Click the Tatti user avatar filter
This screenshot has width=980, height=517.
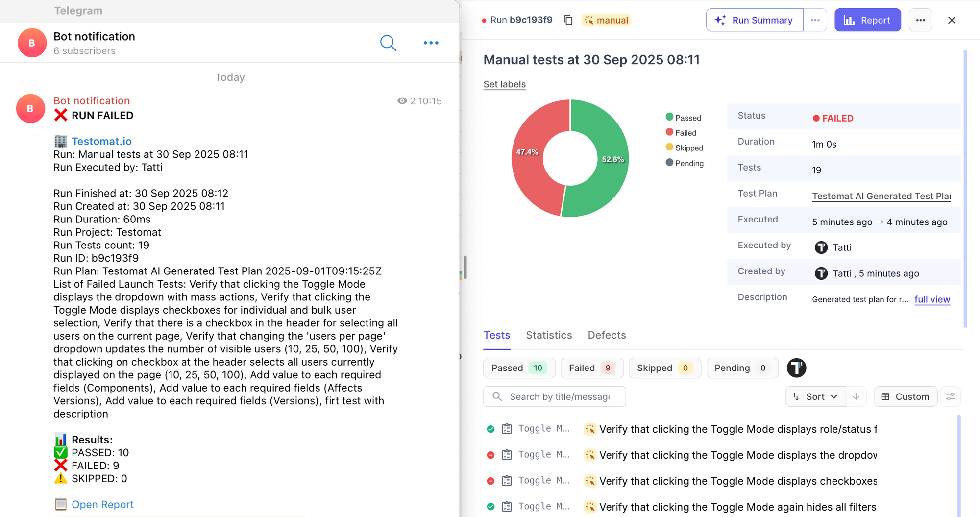click(x=796, y=368)
